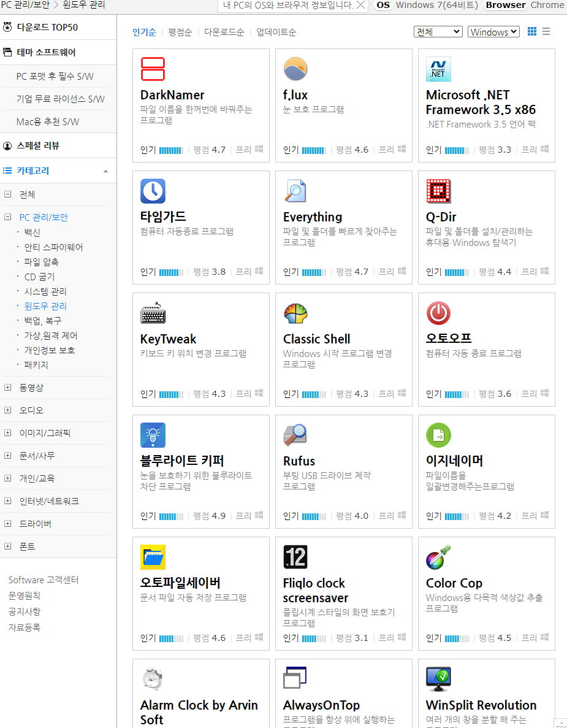567x728 pixels.
Task: Open the 백업, 복구 subcategory
Action: [x=43, y=321]
